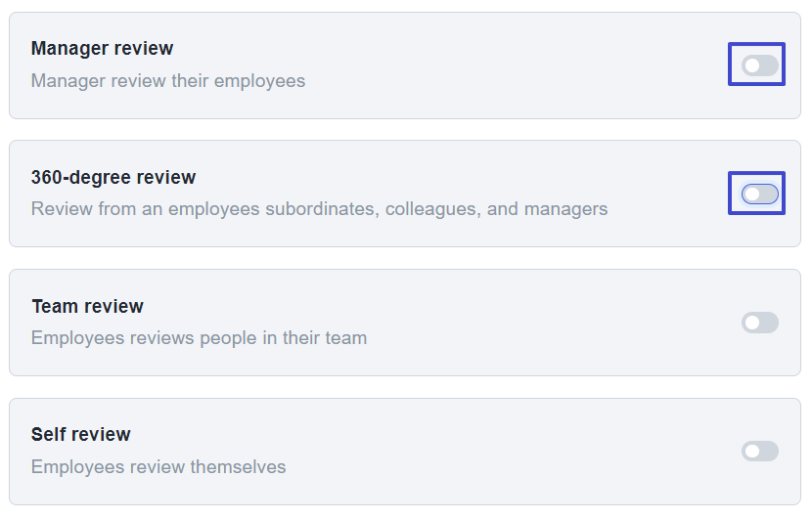
Task: Click the 360-degree review heading
Action: pyautogui.click(x=113, y=177)
